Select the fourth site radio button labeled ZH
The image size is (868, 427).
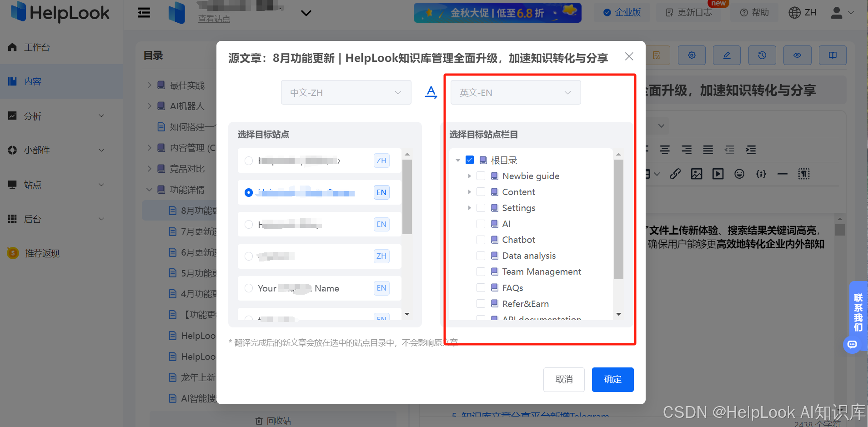pos(249,256)
